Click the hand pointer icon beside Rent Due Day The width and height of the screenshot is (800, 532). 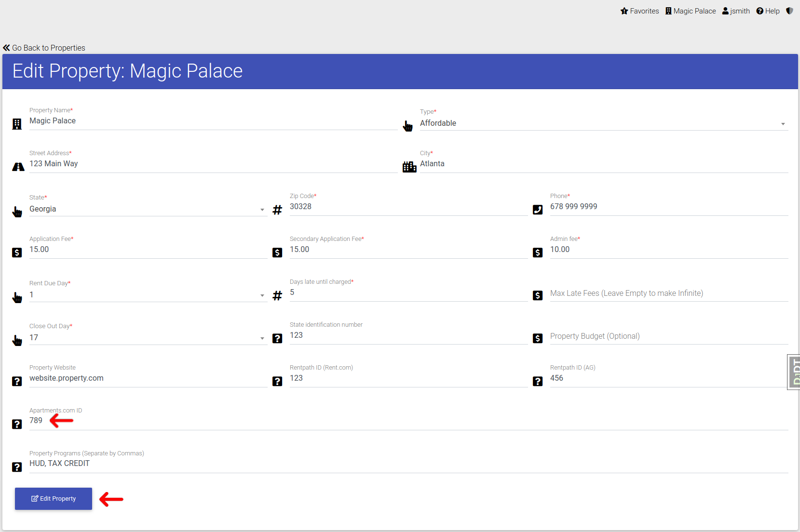[17, 297]
